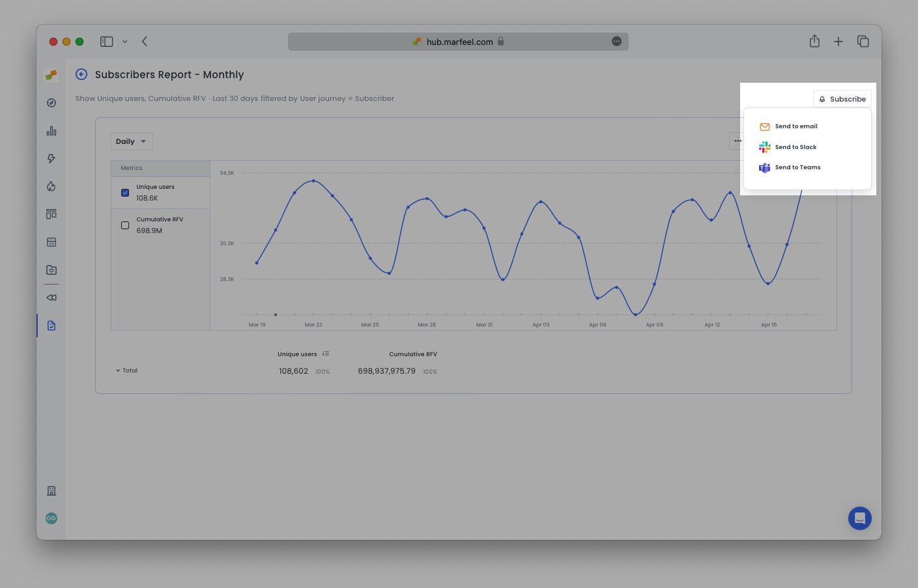
Task: Click the rewind history icon in sidebar
Action: coord(51,297)
